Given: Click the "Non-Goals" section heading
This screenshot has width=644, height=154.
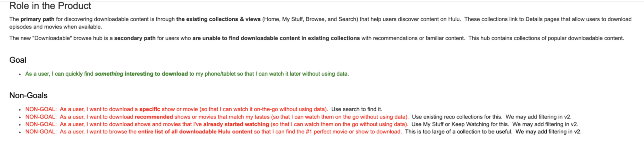Looking at the screenshot, I should [28, 95].
